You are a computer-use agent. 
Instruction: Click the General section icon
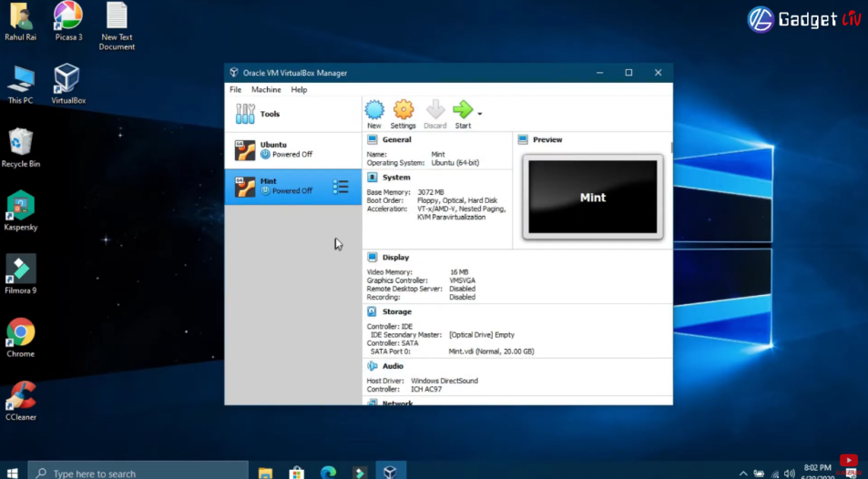tap(372, 139)
